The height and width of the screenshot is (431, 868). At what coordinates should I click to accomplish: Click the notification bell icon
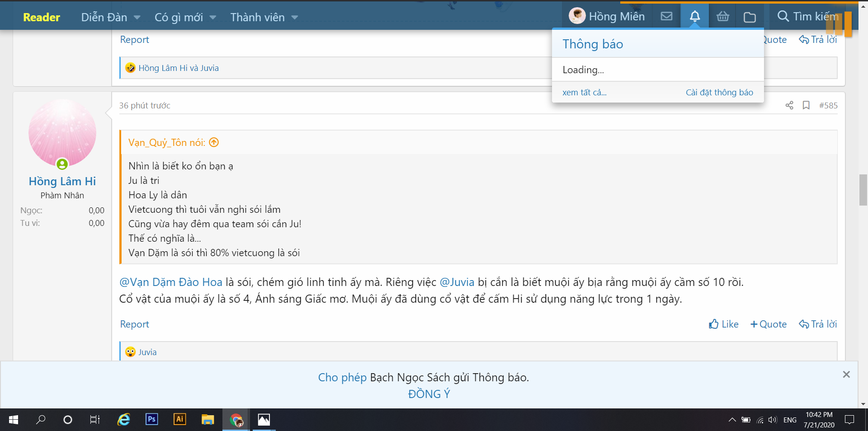(x=694, y=17)
